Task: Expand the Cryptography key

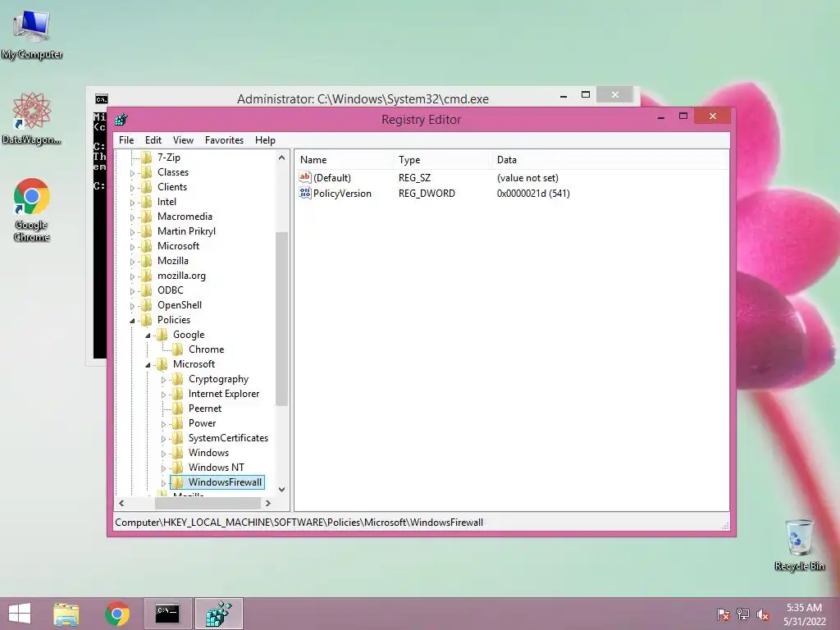Action: pos(163,380)
